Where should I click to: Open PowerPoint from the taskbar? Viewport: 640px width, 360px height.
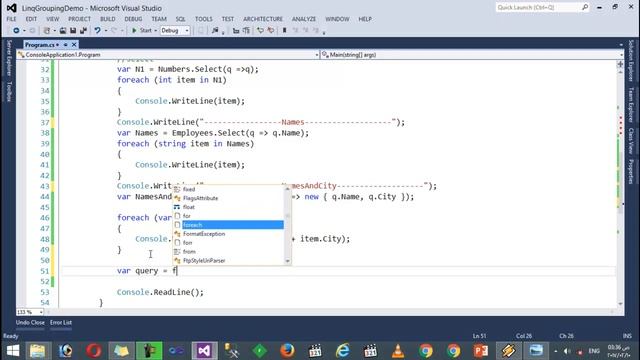(481, 351)
